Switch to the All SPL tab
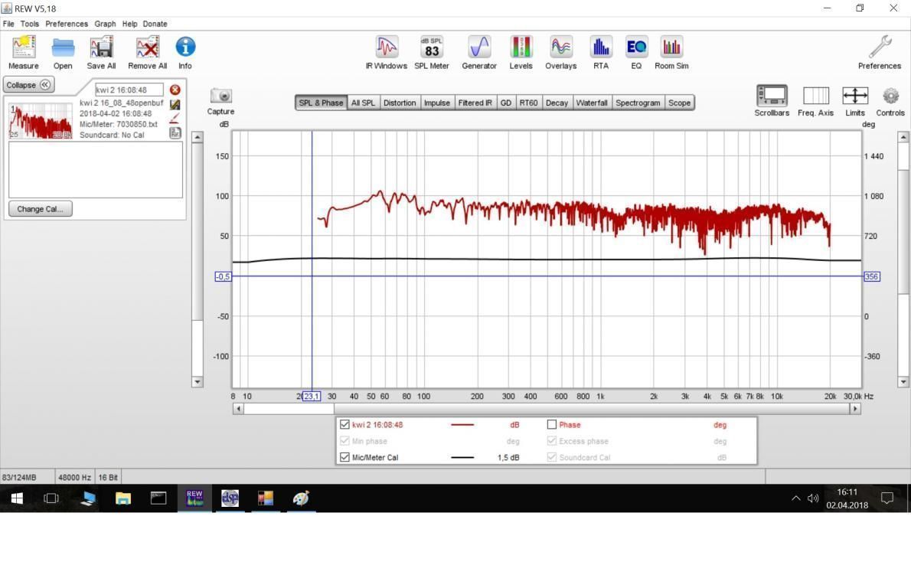The image size is (911, 588). [363, 103]
